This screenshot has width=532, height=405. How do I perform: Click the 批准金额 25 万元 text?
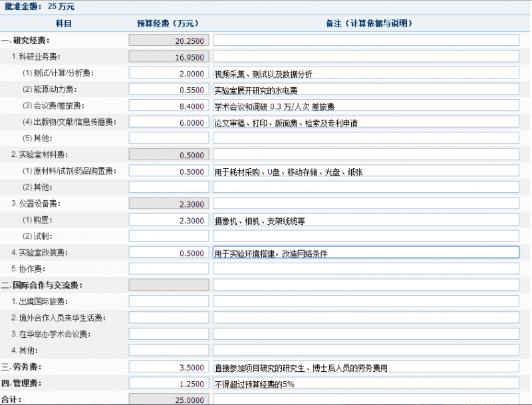[39, 7]
